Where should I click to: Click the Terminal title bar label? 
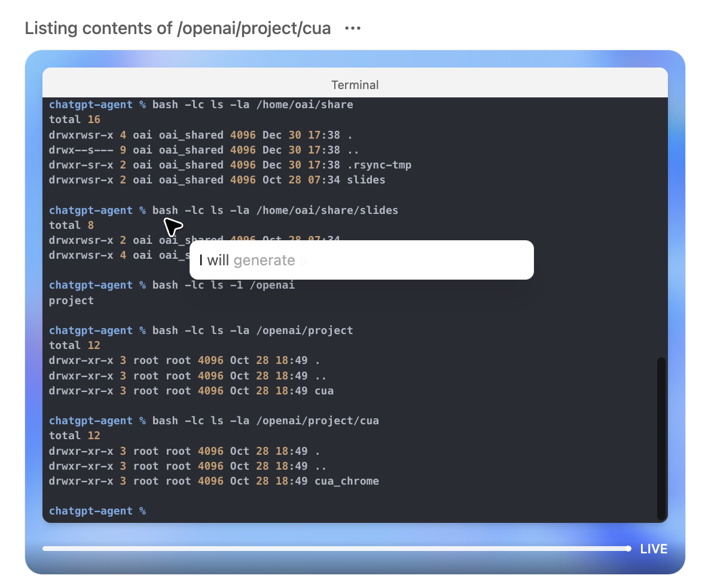355,85
